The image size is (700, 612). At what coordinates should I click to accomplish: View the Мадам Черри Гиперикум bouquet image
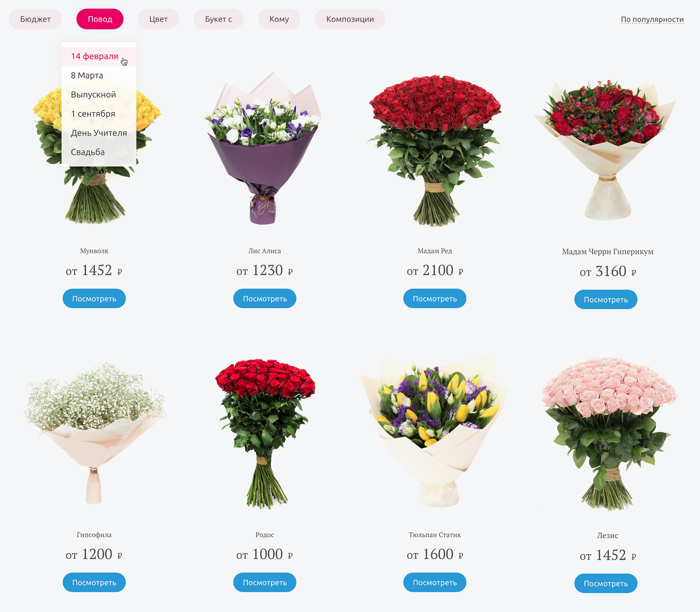tap(606, 150)
